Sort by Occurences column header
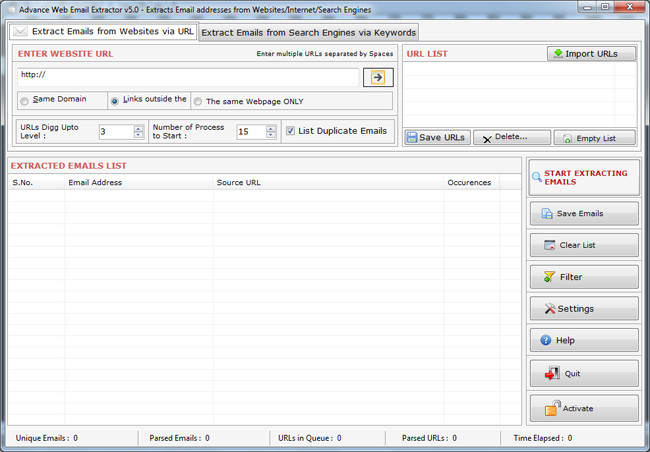This screenshot has width=650, height=452. coord(472,182)
